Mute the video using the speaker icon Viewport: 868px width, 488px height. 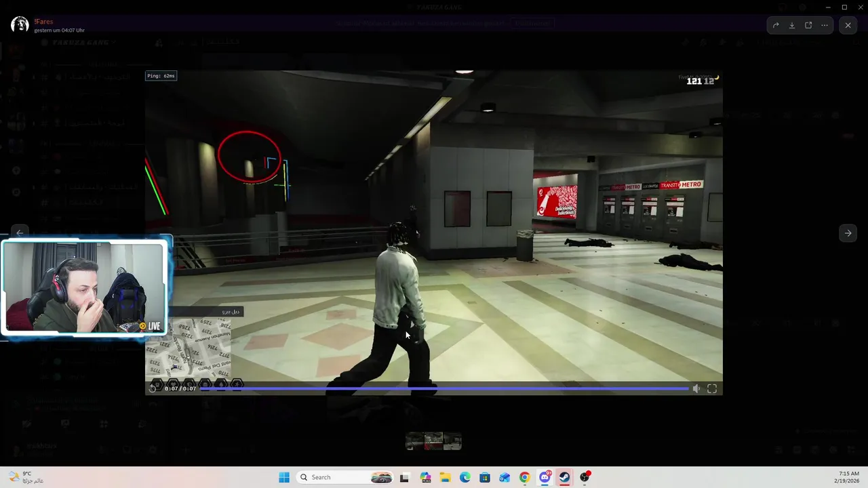696,388
